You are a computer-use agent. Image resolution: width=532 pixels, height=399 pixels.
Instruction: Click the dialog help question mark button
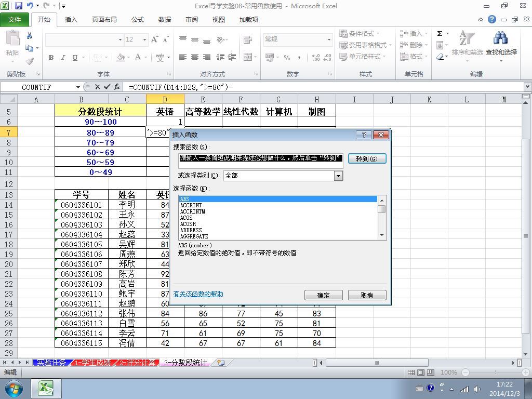[x=364, y=135]
